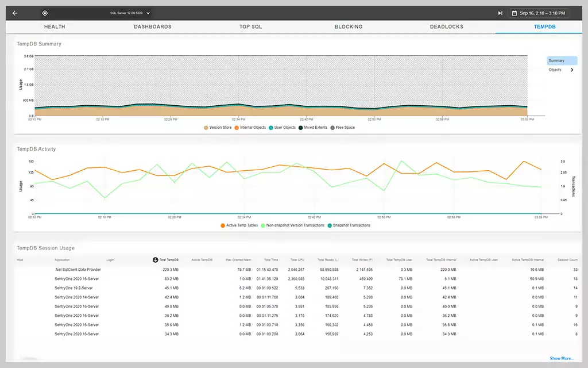Image resolution: width=588 pixels, height=368 pixels.
Task: Click the Version Store legend marker
Action: 206,128
